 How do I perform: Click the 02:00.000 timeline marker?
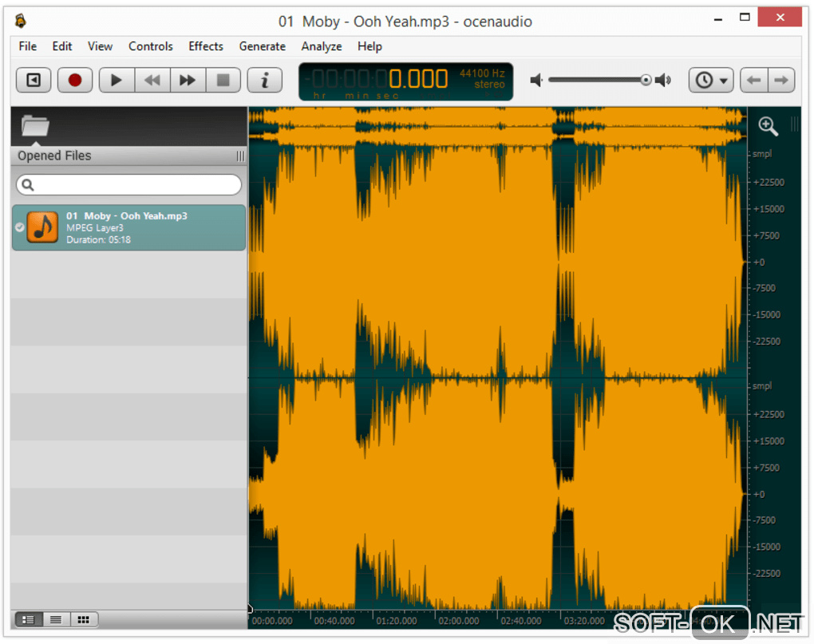tap(459, 621)
